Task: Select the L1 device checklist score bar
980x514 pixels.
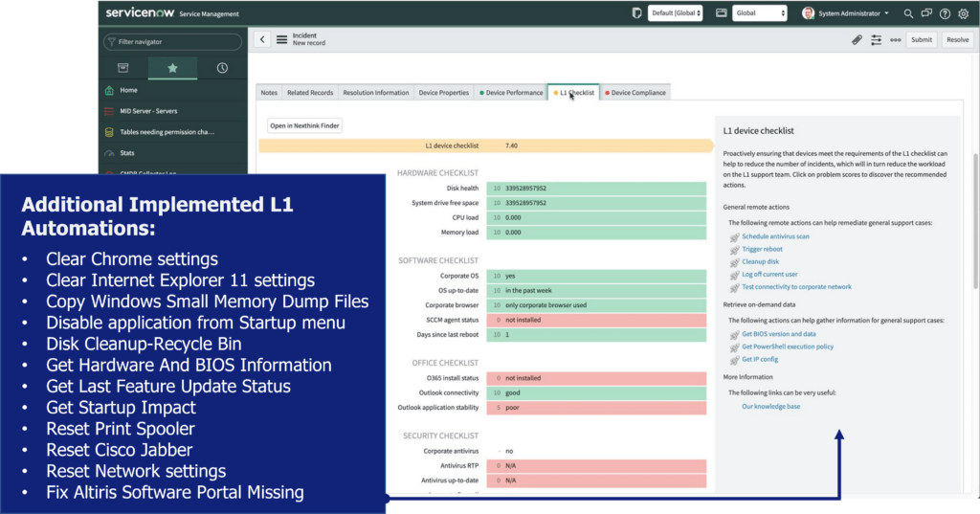Action: tap(485, 145)
